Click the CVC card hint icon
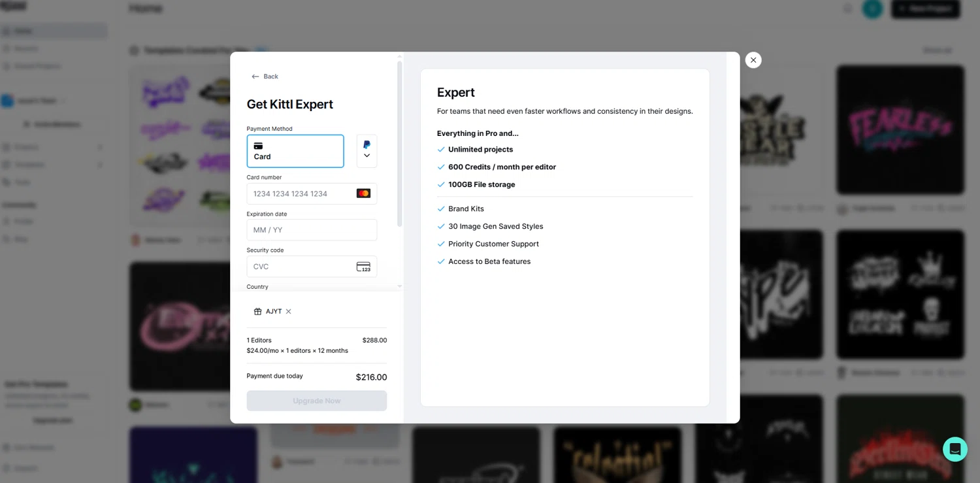The image size is (980, 483). (x=363, y=267)
